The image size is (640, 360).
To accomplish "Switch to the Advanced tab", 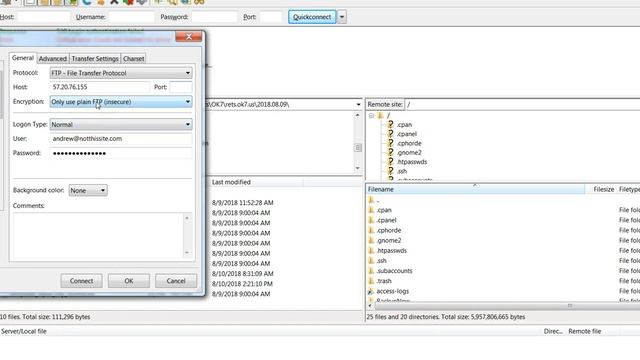I will (x=53, y=59).
